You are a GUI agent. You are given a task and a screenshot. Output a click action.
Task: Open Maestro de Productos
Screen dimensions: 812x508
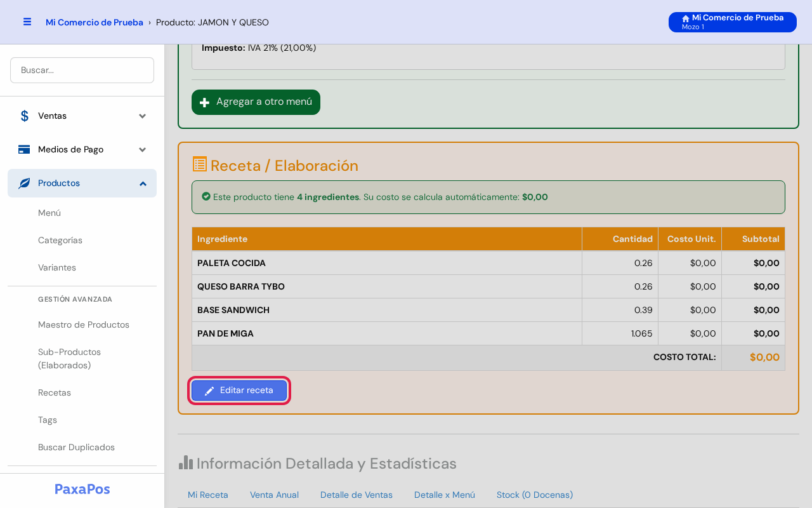click(84, 324)
